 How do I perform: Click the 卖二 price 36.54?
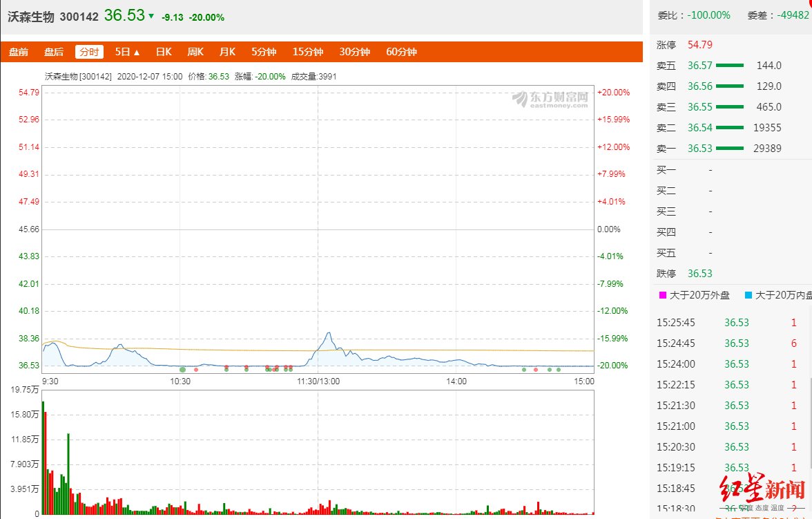pos(700,128)
